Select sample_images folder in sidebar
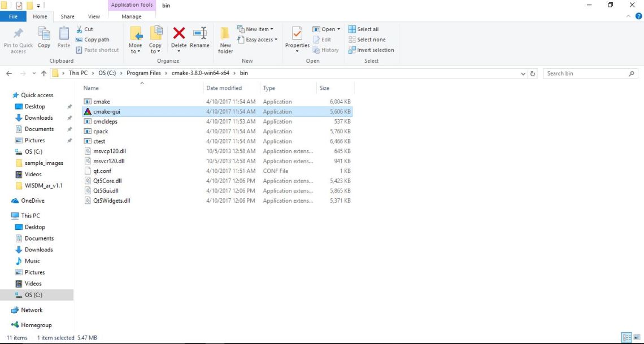 [44, 163]
